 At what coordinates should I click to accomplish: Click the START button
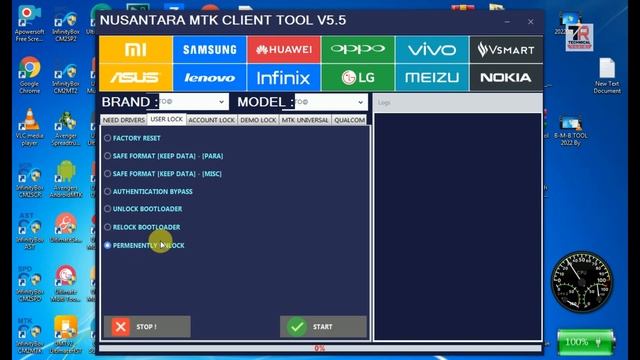click(323, 327)
